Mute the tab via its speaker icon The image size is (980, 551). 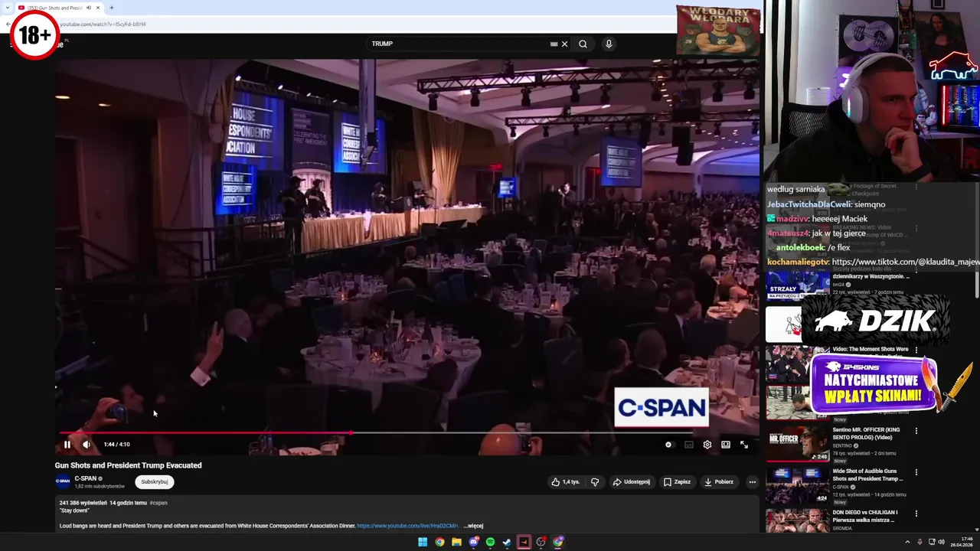[x=88, y=8]
